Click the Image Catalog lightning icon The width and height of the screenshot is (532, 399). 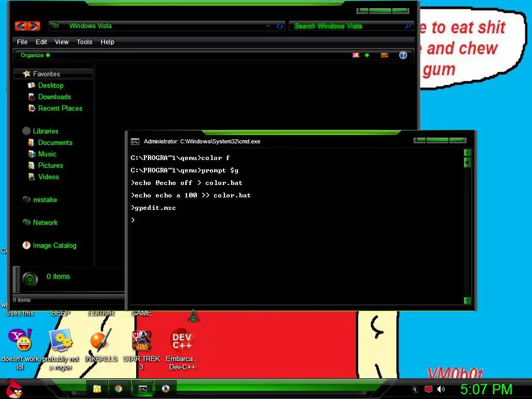(26, 245)
